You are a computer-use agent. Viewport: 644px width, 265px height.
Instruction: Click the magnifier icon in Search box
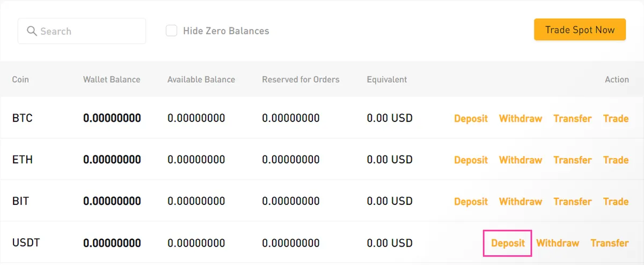tap(32, 31)
